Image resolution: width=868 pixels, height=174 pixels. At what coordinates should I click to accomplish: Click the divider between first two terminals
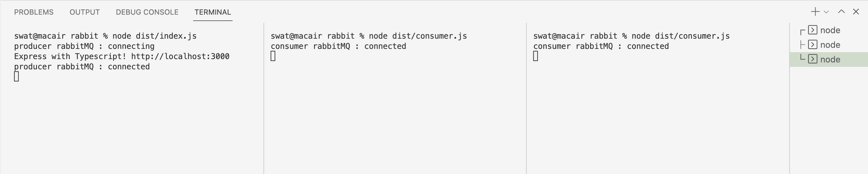pyautogui.click(x=264, y=98)
